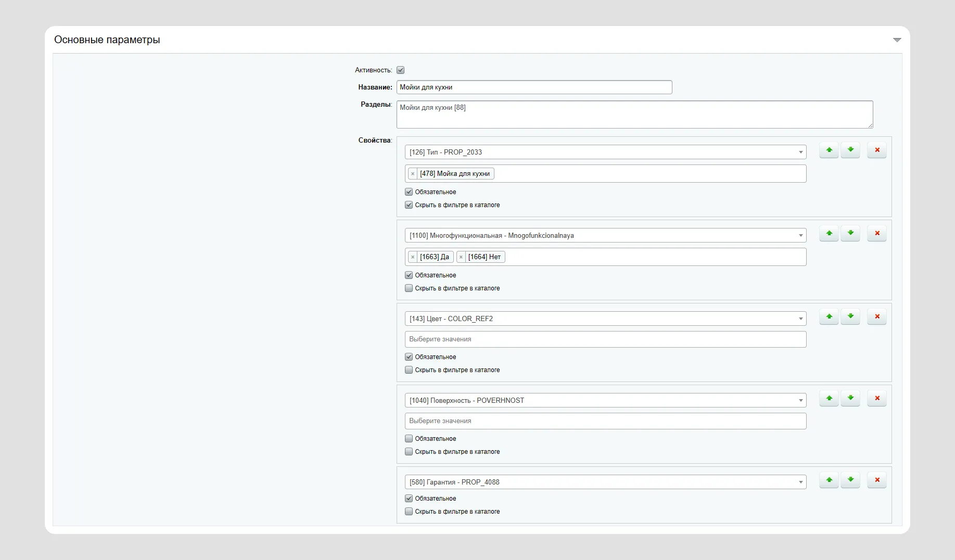Viewport: 955px width, 560px height.
Task: Open the Цвет COLOR_REF2 dropdown
Action: pos(605,319)
